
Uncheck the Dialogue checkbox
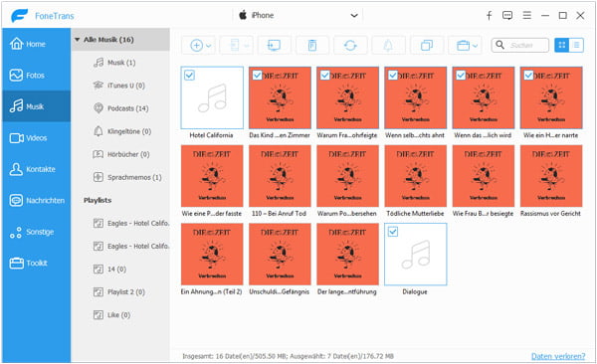(x=393, y=232)
